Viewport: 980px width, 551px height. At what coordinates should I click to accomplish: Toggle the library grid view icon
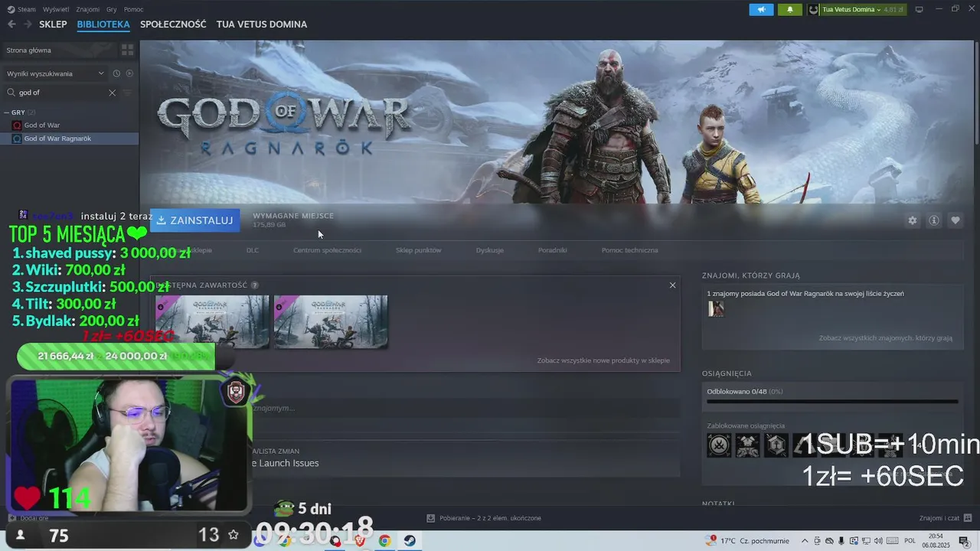128,50
